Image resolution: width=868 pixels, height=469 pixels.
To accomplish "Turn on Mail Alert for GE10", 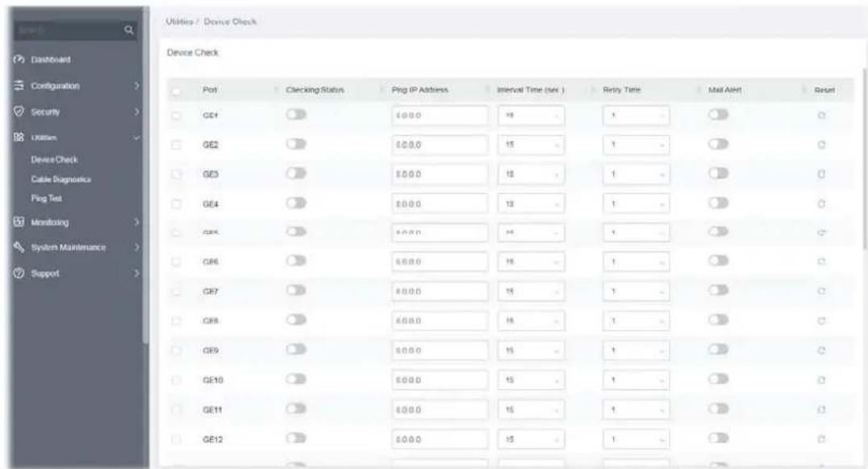I will point(718,379).
